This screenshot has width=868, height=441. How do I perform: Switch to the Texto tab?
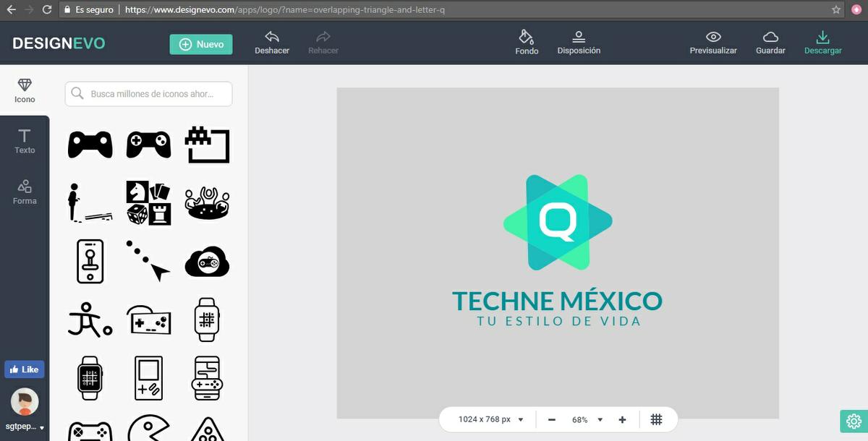(x=25, y=141)
